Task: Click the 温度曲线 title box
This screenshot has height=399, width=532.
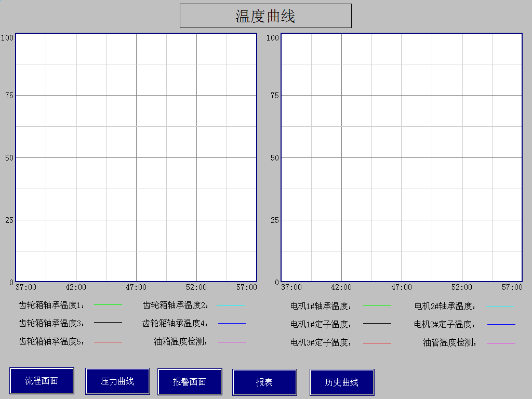Action: click(265, 16)
